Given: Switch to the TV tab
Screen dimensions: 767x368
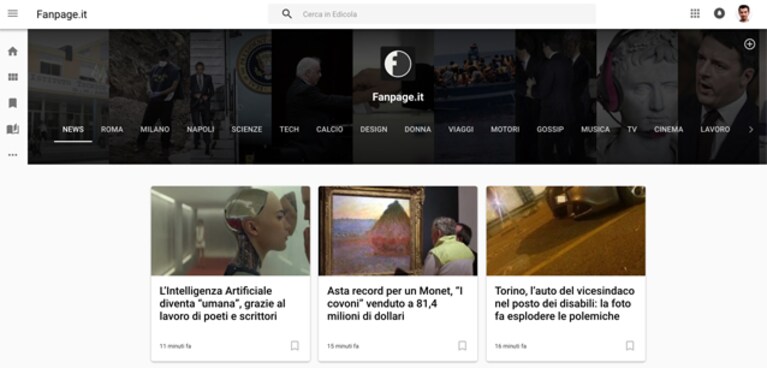Looking at the screenshot, I should (x=632, y=130).
